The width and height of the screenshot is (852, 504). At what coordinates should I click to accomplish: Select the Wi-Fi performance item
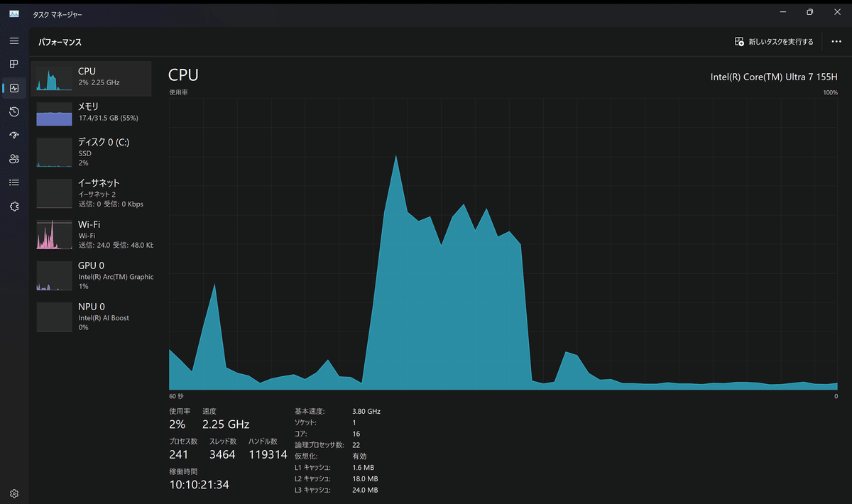tap(92, 234)
